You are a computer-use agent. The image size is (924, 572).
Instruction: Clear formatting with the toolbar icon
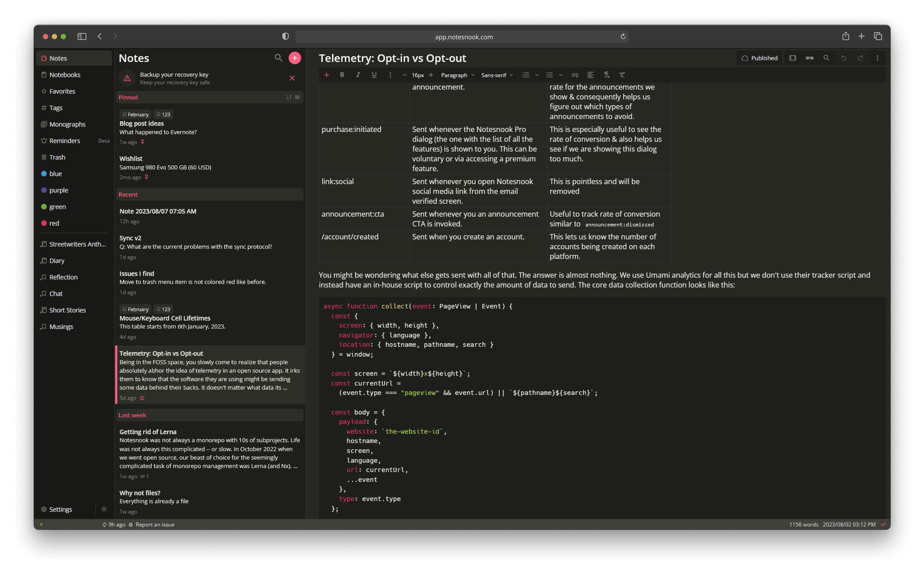tap(622, 75)
